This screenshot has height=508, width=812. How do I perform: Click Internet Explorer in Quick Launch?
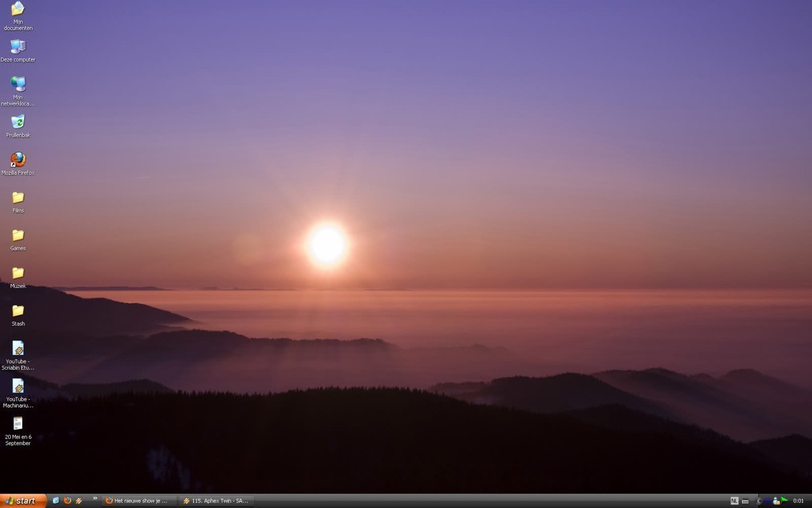56,501
